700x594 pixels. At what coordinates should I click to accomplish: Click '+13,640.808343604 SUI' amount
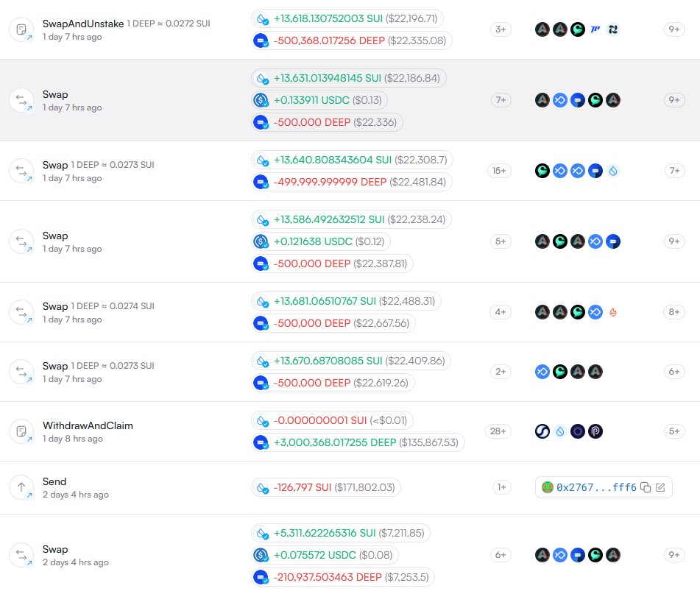pyautogui.click(x=333, y=160)
